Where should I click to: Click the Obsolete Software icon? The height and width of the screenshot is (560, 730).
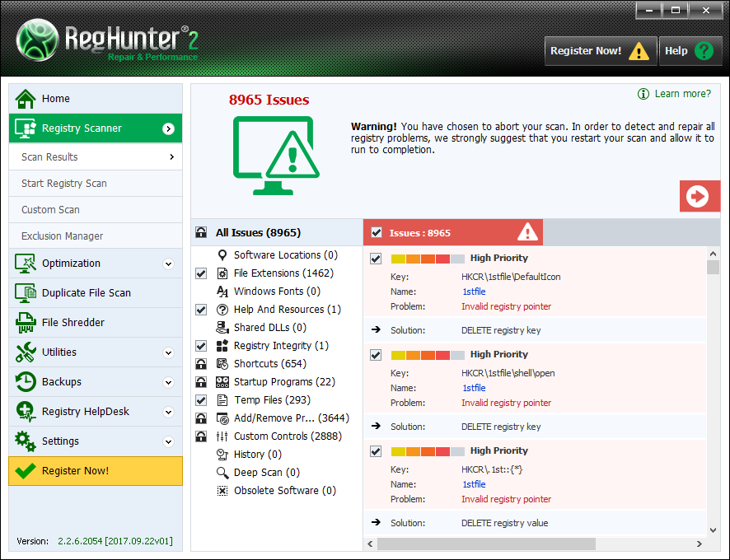coord(222,491)
